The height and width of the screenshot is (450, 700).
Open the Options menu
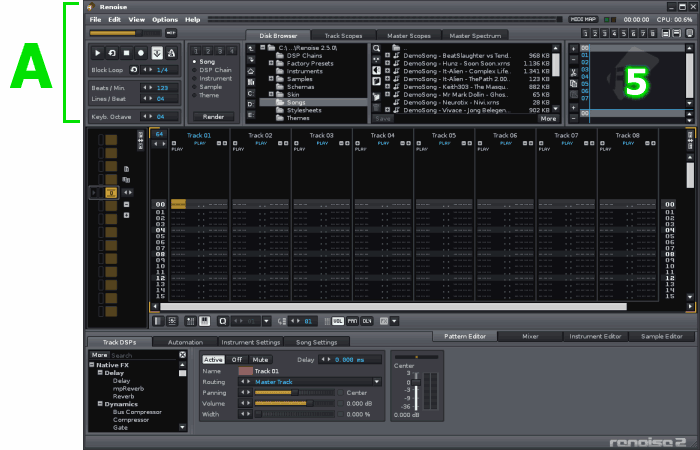pos(165,20)
